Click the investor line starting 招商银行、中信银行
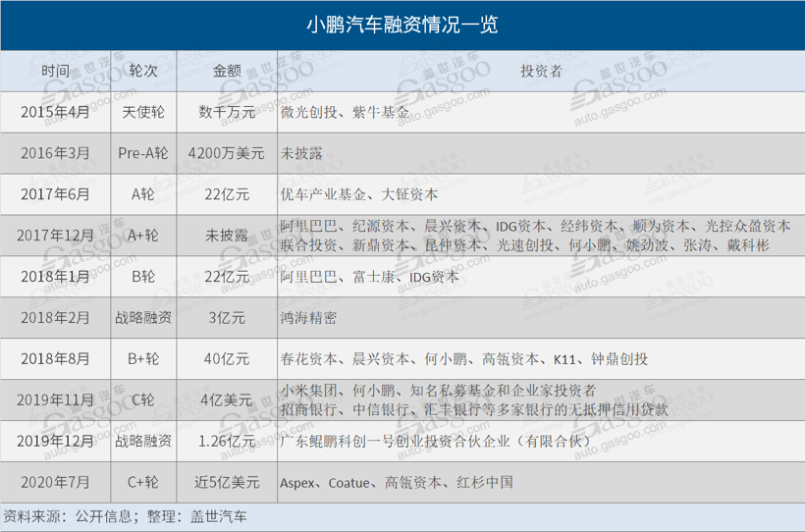 point(474,409)
